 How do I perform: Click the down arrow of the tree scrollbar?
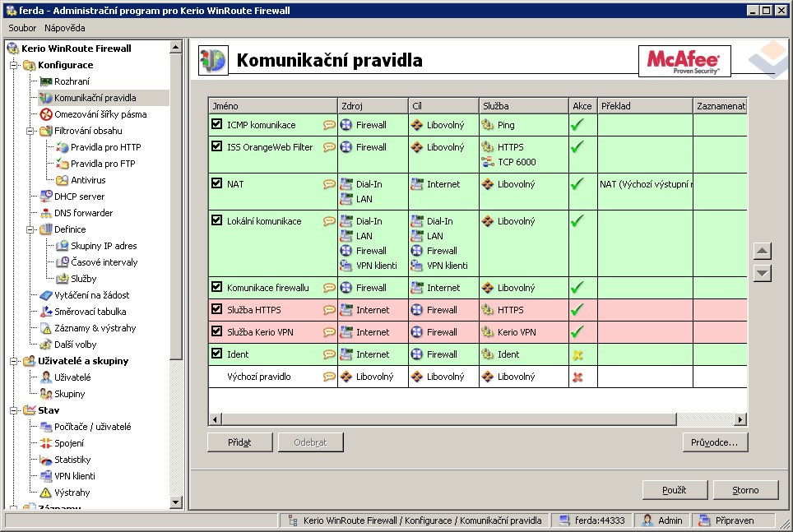175,502
